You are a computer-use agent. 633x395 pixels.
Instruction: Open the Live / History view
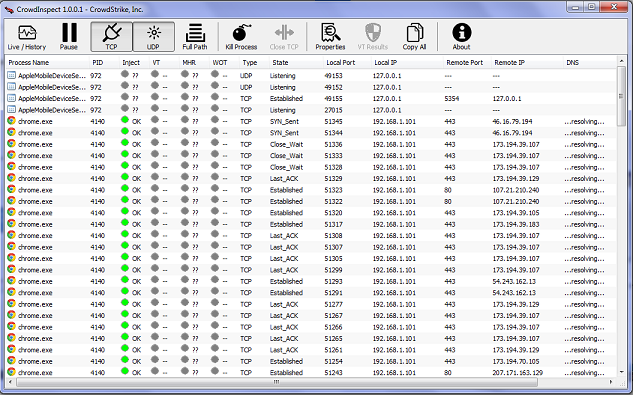click(x=27, y=37)
